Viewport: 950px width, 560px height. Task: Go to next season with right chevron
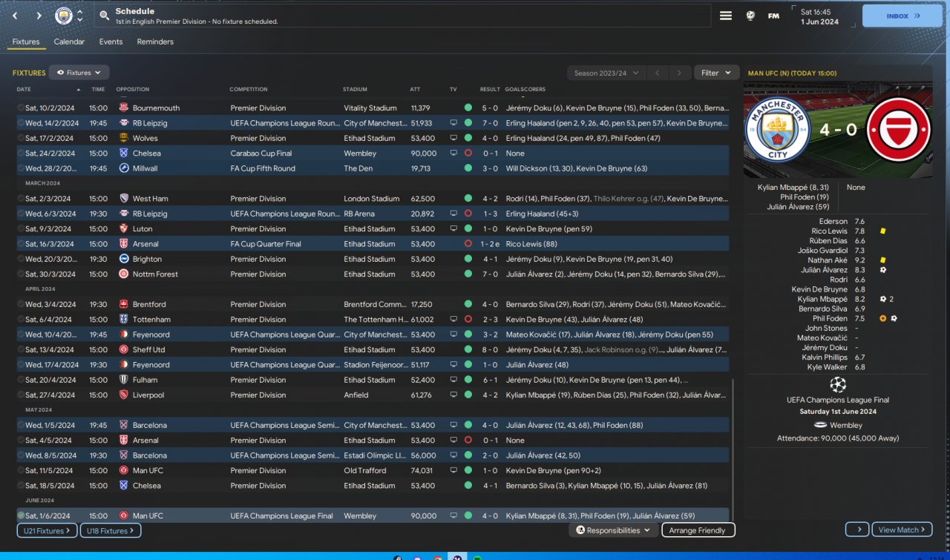pos(678,73)
